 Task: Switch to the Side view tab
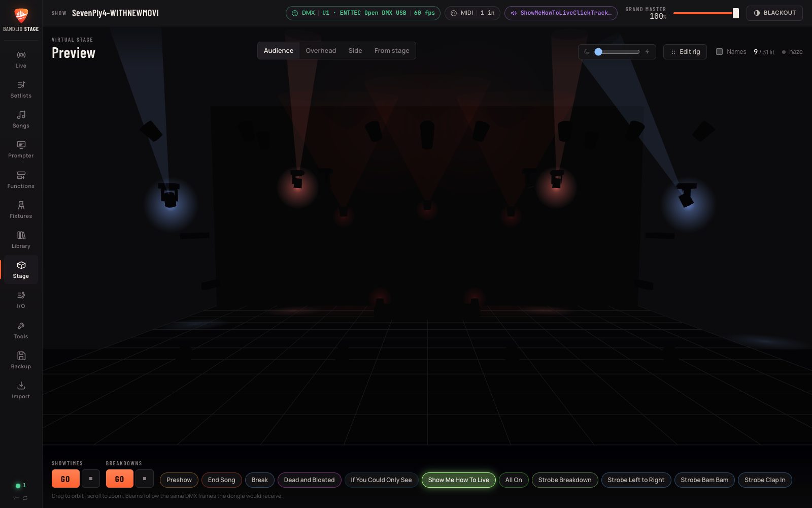tap(355, 51)
